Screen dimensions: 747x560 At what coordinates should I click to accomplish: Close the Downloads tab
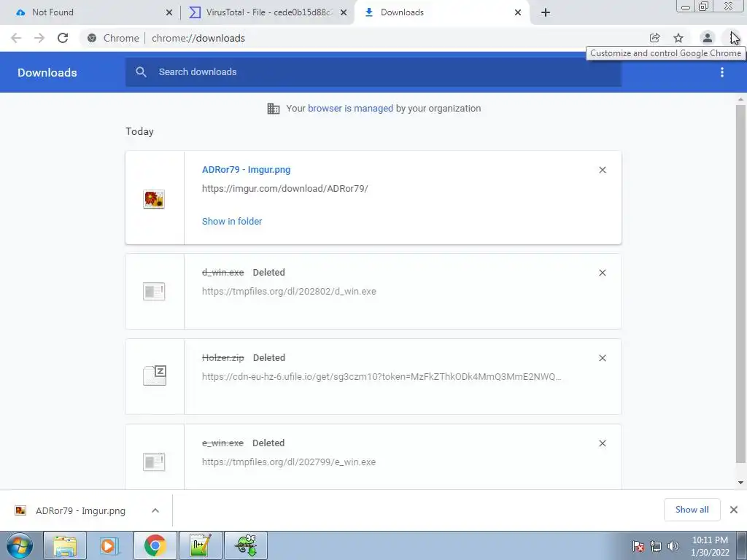tap(518, 13)
